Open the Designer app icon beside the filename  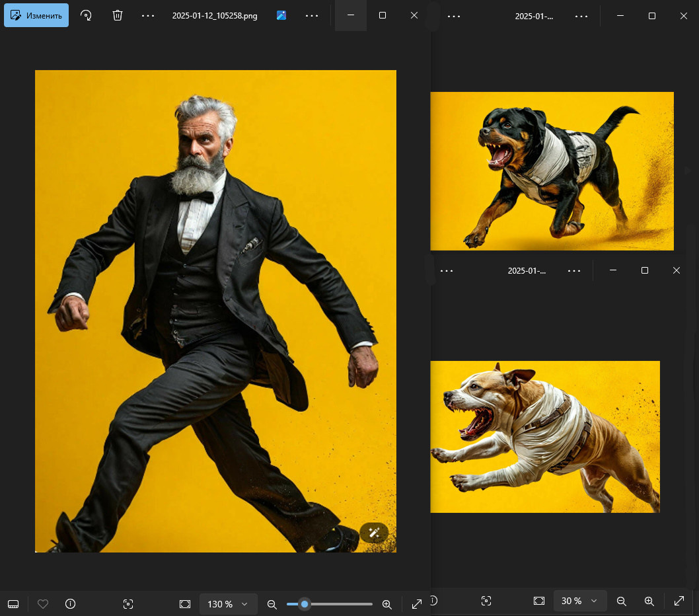[x=281, y=15]
